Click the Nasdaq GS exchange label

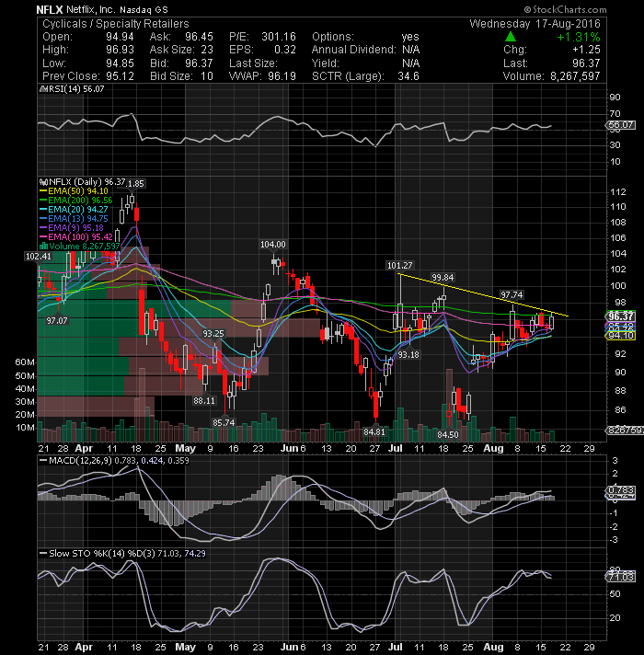point(144,9)
